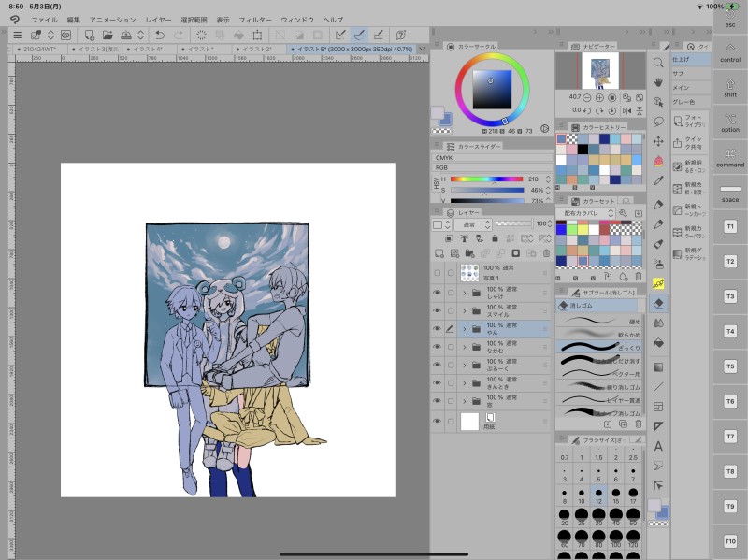Select the Move layer tool

(x=658, y=141)
